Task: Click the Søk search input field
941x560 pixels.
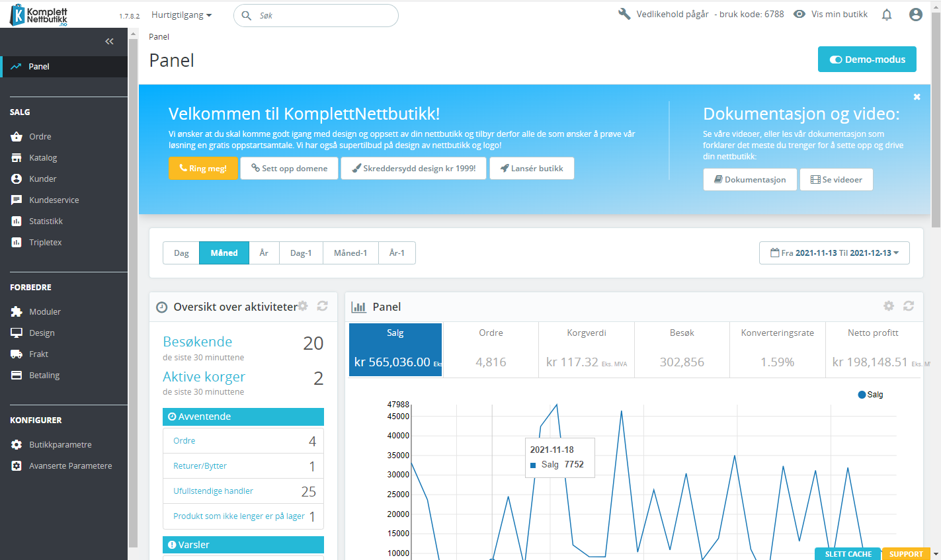Action: coord(316,15)
